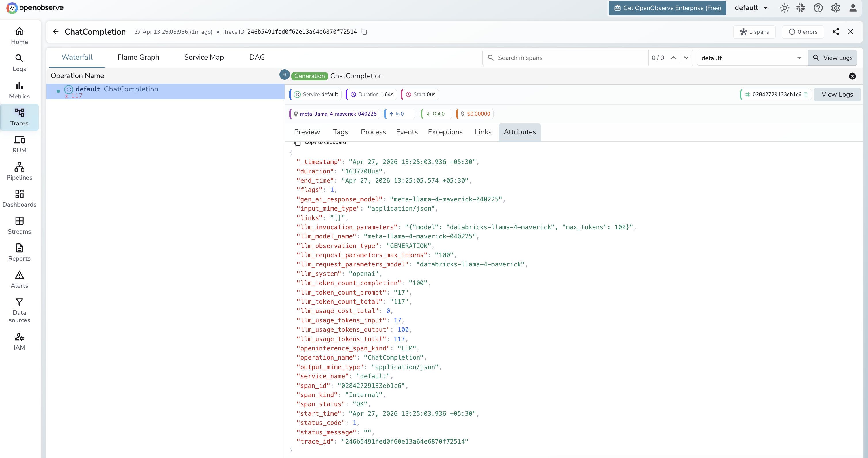This screenshot has height=458, width=868.
Task: Click the down chevron for span navigation
Action: pyautogui.click(x=687, y=58)
